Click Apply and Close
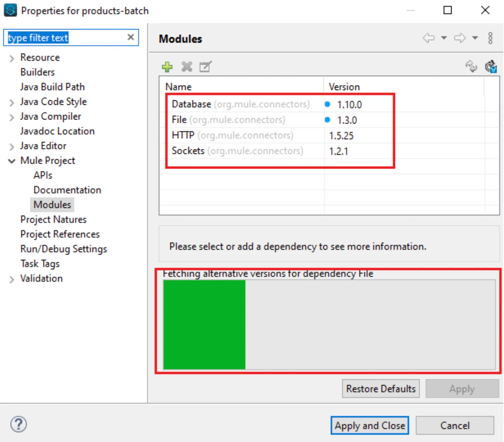 [x=370, y=425]
